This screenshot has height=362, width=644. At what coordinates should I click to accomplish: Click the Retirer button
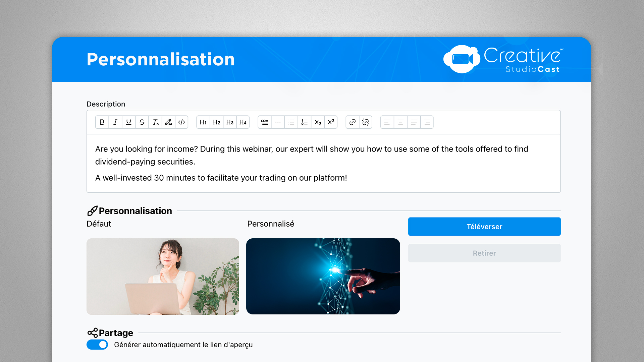(x=484, y=253)
